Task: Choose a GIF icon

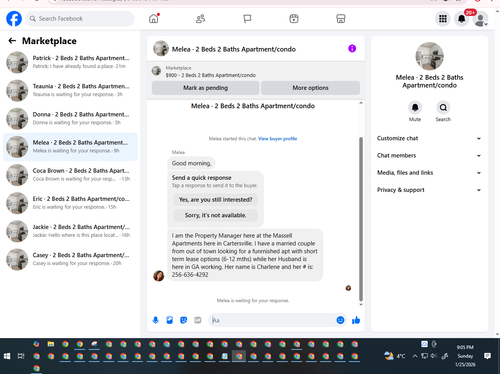Action: [x=198, y=320]
